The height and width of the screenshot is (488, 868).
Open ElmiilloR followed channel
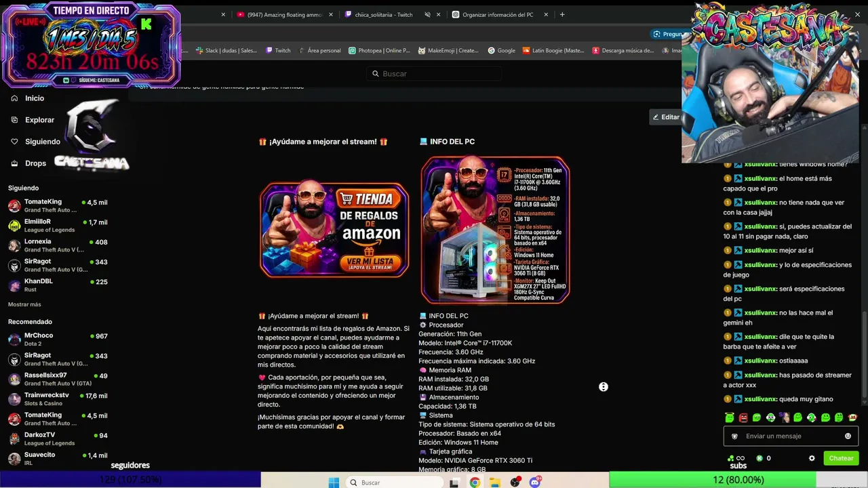(58, 226)
